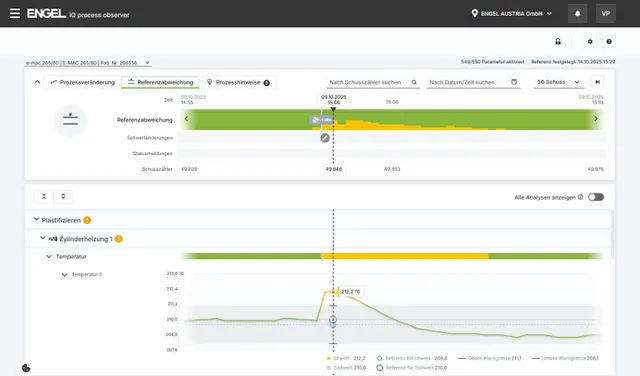Click the Prozesshinweise count badge

(267, 83)
